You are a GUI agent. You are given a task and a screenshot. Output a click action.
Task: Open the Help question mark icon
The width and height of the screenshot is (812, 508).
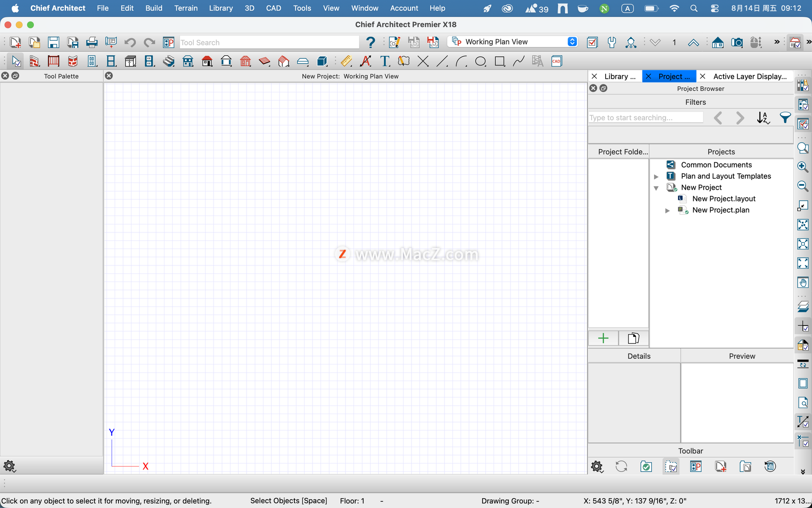tap(370, 42)
